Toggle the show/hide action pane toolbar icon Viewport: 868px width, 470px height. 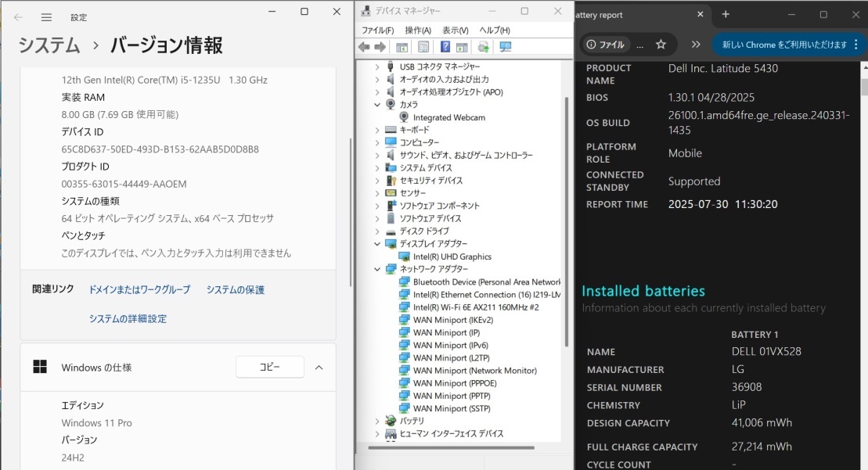pyautogui.click(x=462, y=47)
